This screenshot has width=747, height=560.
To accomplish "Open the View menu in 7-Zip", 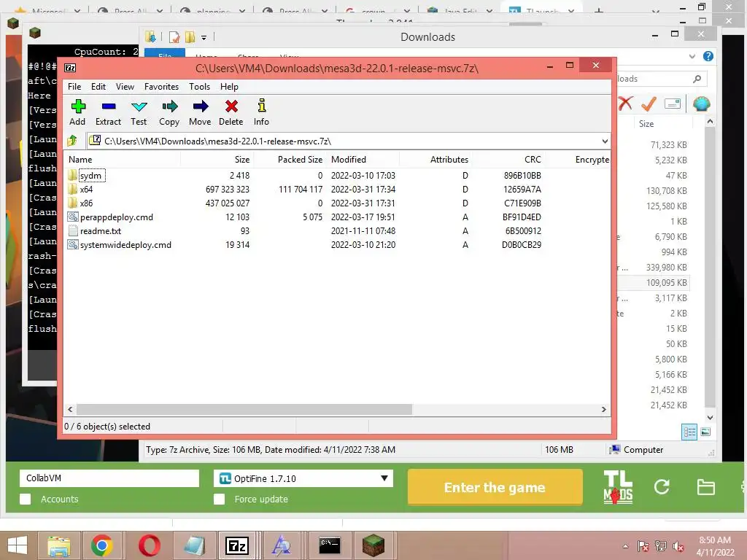I will click(125, 87).
